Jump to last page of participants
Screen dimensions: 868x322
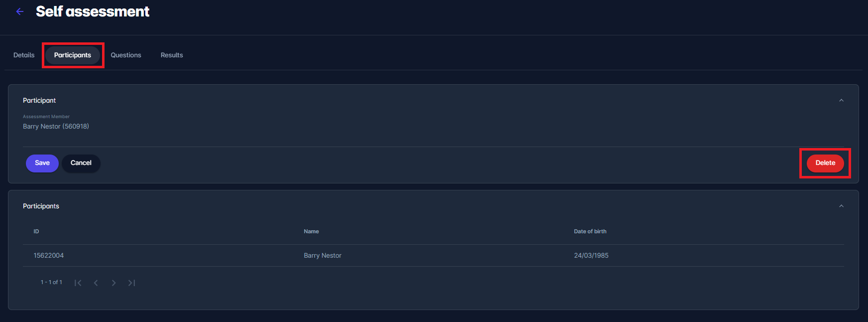click(x=131, y=283)
